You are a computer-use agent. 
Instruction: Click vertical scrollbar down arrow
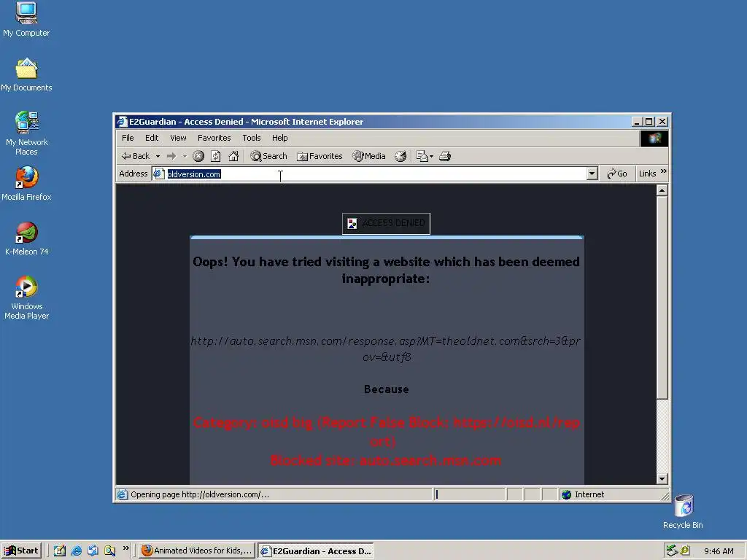coord(662,479)
